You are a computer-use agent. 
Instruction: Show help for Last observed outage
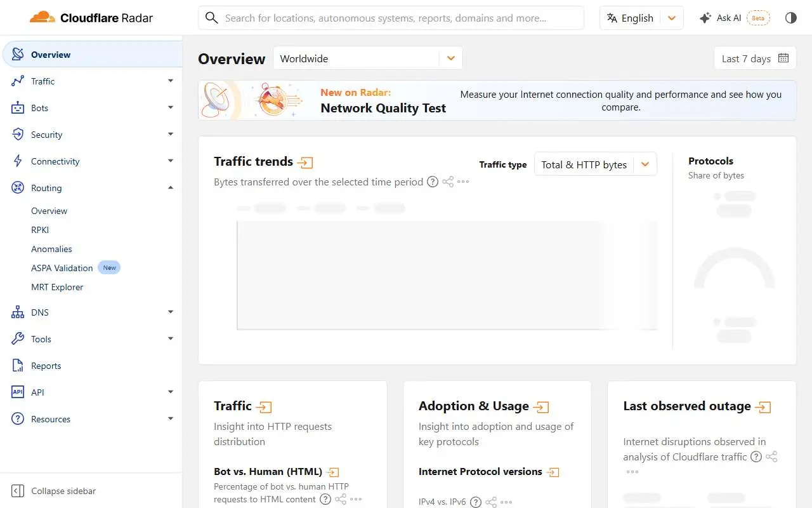pos(756,457)
